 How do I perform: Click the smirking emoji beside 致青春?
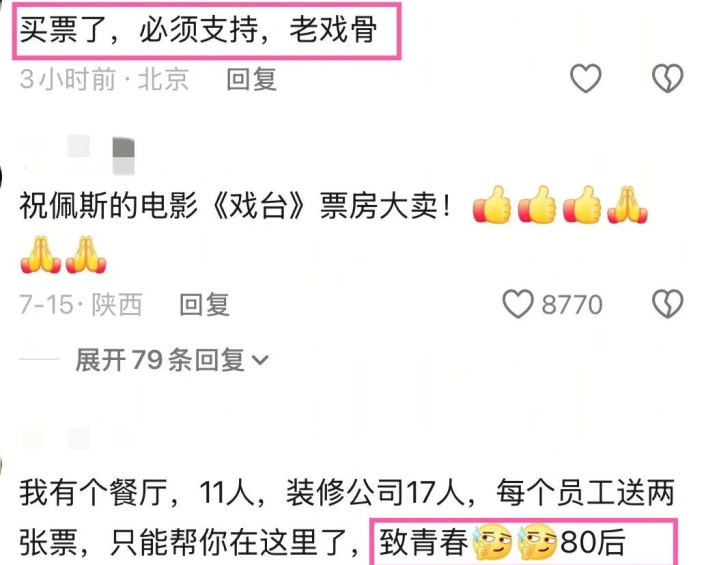coord(491,542)
